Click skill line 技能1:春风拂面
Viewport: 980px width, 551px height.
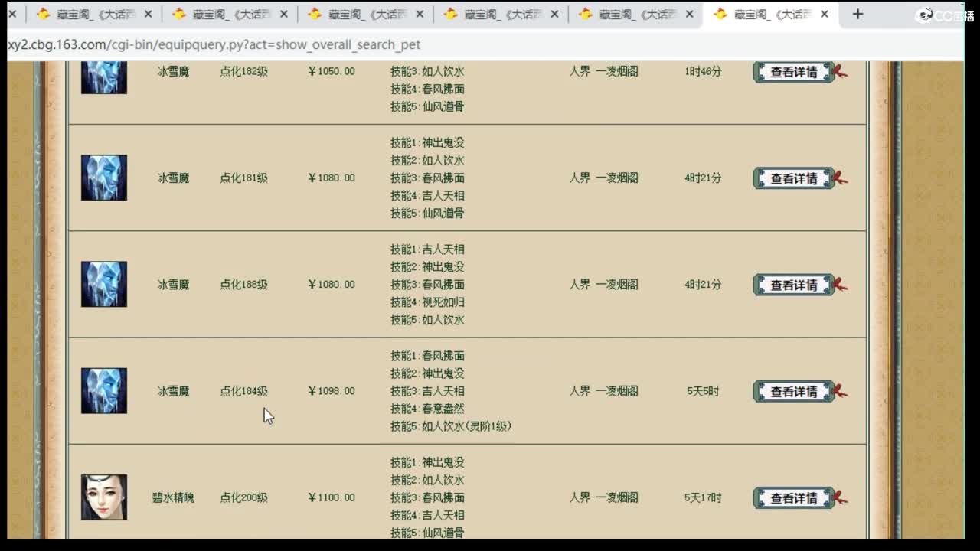pyautogui.click(x=427, y=355)
